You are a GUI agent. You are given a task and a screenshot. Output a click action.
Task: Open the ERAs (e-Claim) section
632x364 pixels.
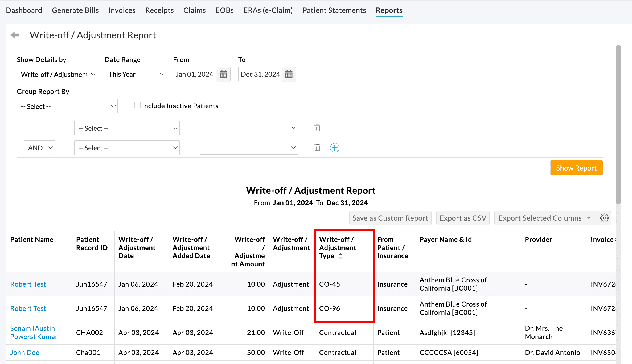tap(268, 10)
